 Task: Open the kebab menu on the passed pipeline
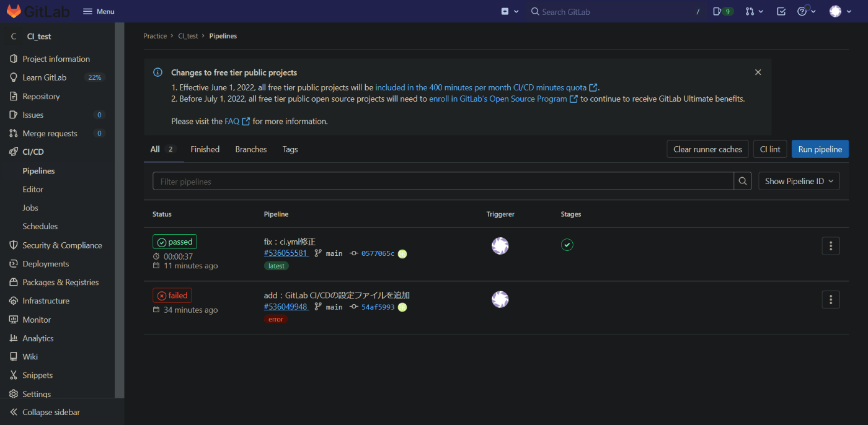click(830, 245)
